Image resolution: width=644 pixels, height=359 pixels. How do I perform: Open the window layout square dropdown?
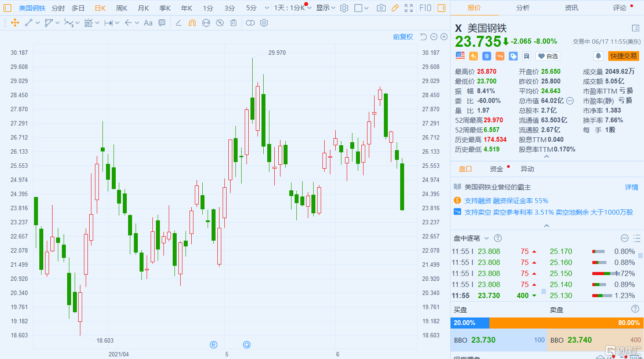[361, 8]
